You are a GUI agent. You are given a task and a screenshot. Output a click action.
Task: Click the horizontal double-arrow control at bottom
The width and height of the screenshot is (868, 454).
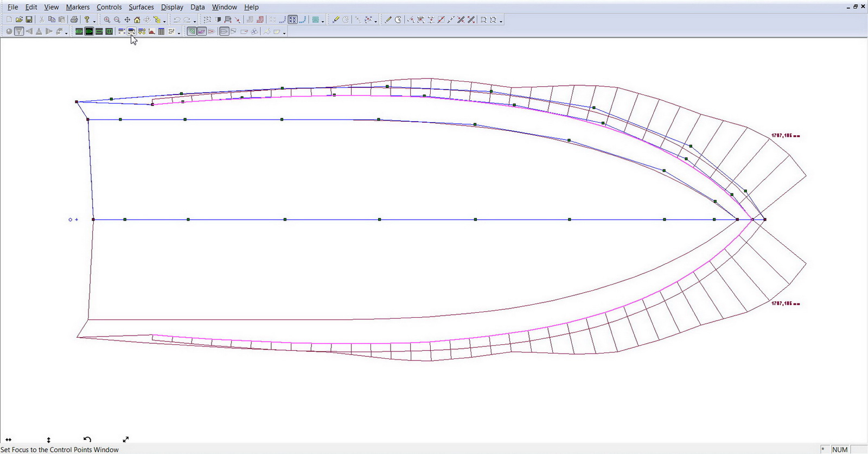[x=8, y=440]
